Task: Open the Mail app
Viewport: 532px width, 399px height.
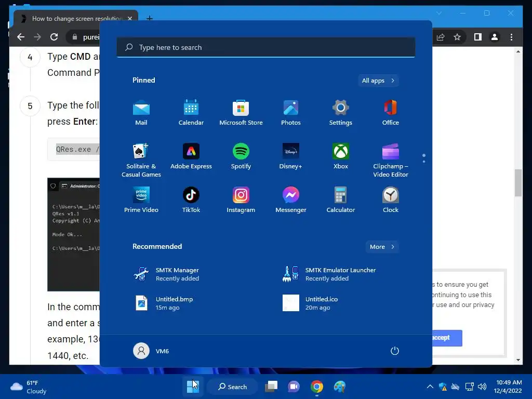Action: coord(141,113)
